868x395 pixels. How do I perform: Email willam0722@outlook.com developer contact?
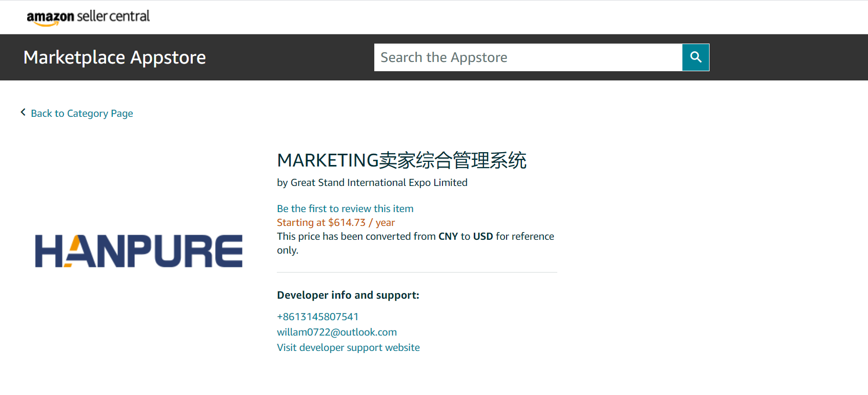[x=337, y=332]
